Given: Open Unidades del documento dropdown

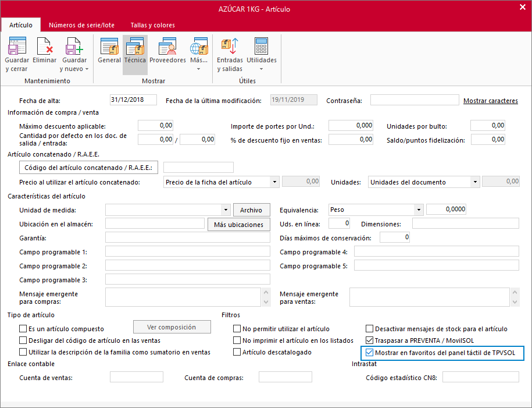Looking at the screenshot, I should (475, 182).
